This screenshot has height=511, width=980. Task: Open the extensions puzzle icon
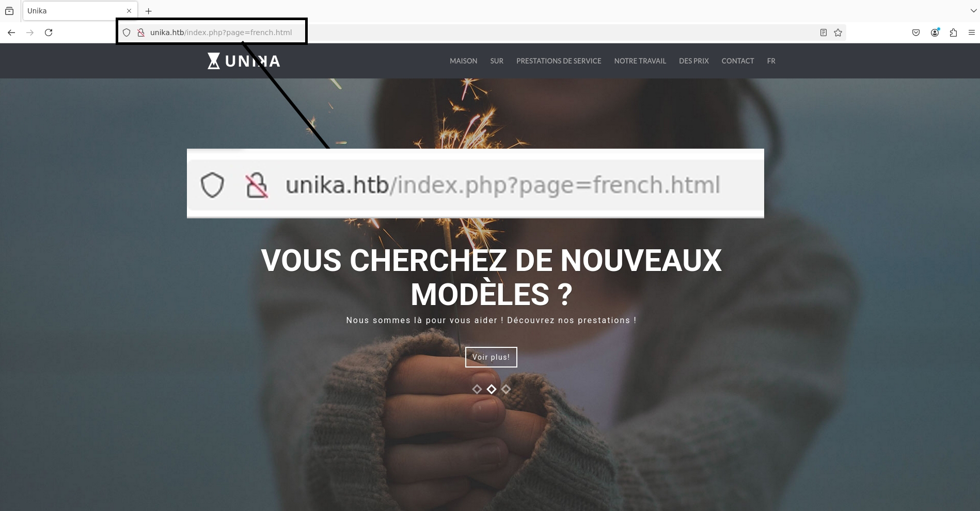click(x=954, y=33)
